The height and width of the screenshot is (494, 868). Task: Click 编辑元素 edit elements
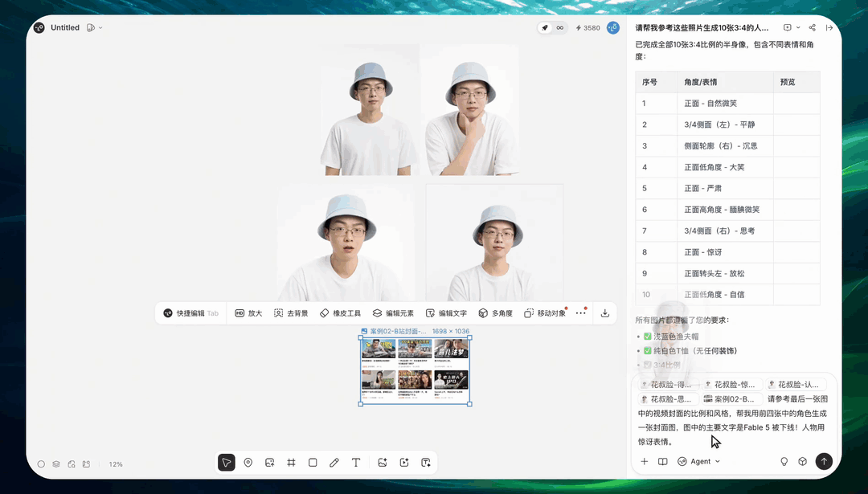tap(393, 313)
